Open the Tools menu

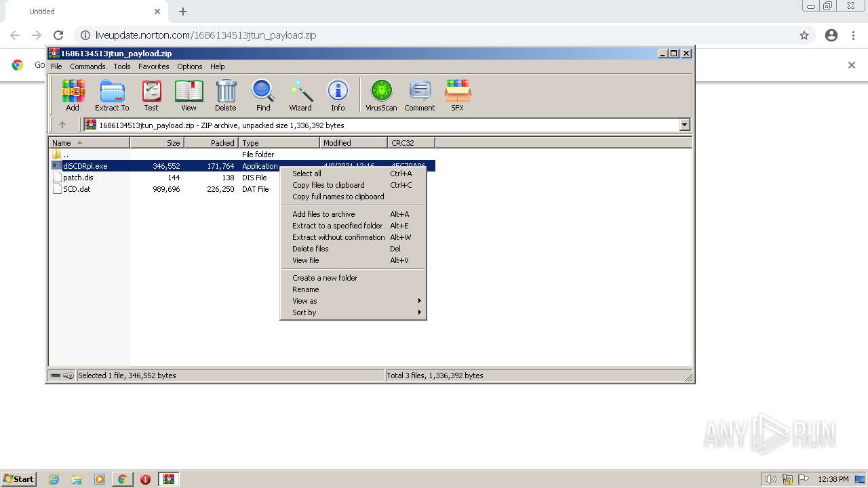click(x=122, y=66)
